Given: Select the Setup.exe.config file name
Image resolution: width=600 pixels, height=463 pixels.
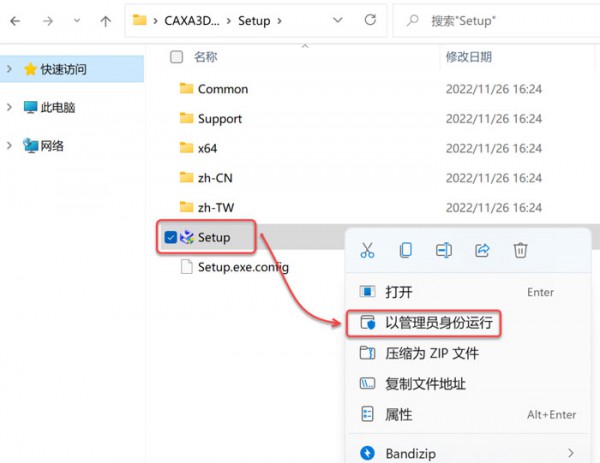Looking at the screenshot, I should (x=243, y=267).
